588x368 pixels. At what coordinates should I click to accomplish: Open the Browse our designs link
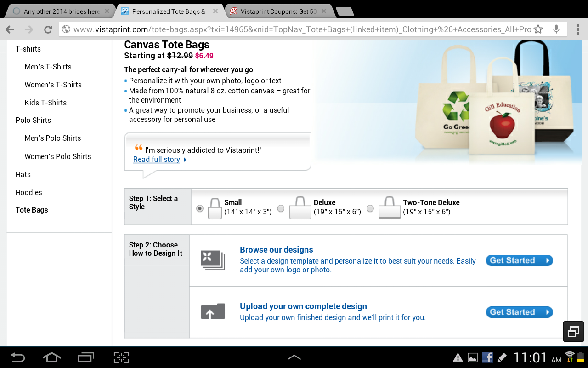click(x=277, y=250)
